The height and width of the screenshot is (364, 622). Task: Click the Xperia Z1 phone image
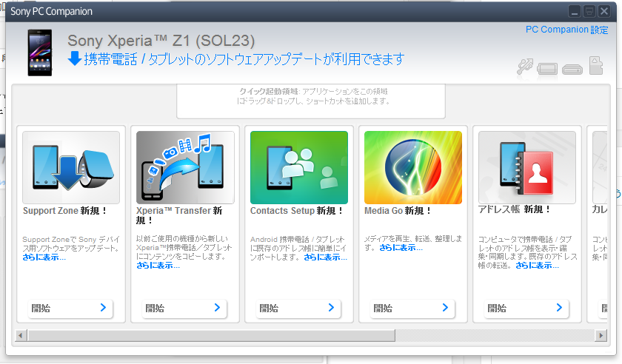pyautogui.click(x=40, y=53)
